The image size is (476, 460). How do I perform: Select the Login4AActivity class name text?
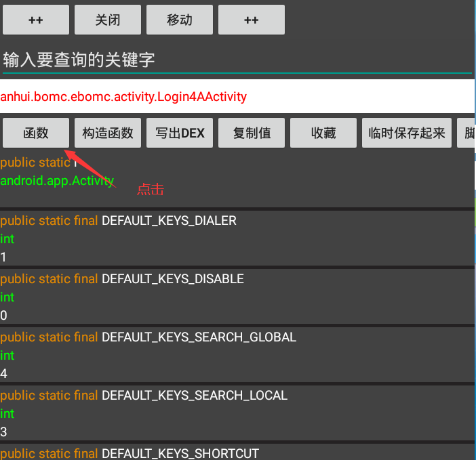pyautogui.click(x=123, y=97)
